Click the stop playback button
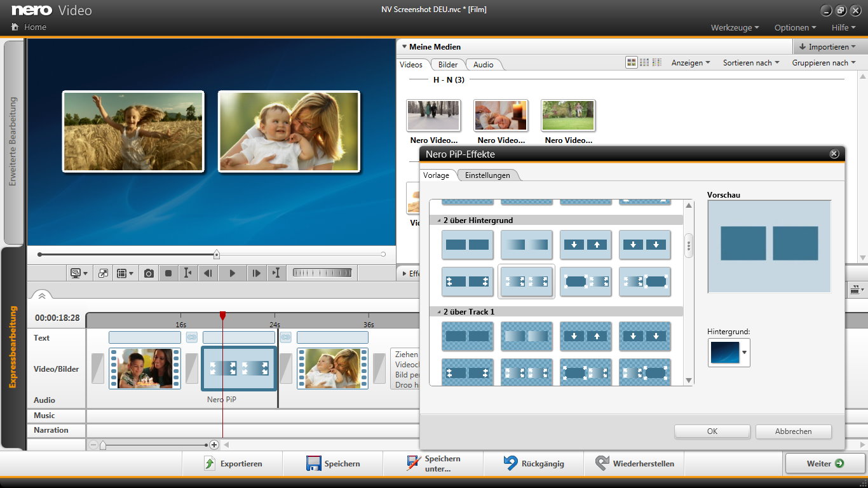The image size is (868, 488). point(168,273)
